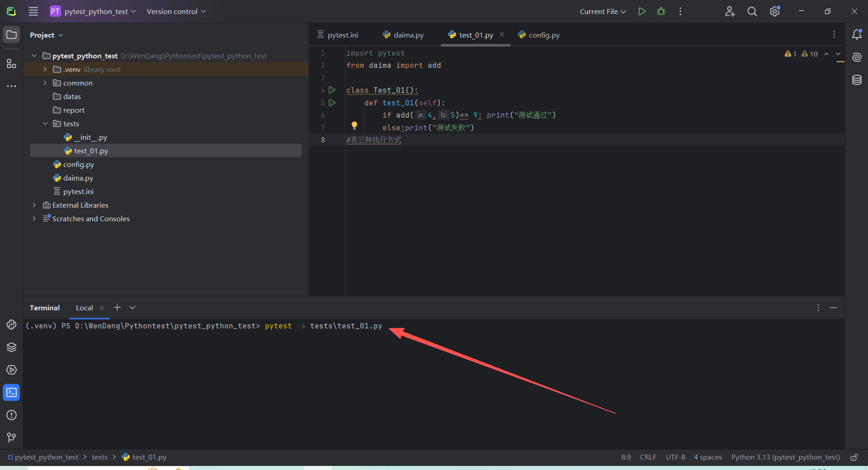Open Git version control tool window icon
868x470 pixels.
11,437
